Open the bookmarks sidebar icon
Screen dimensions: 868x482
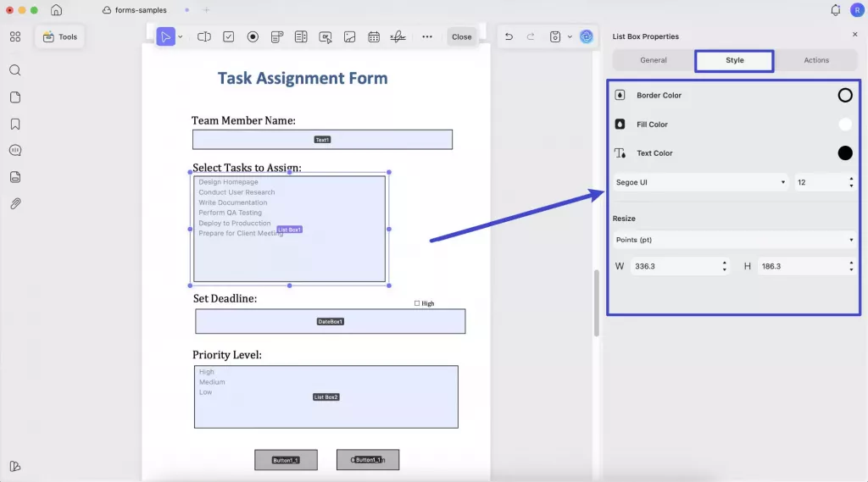pyautogui.click(x=15, y=124)
